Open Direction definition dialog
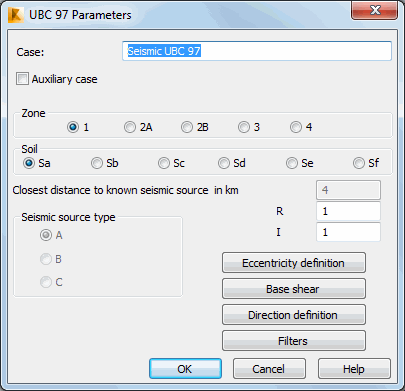This screenshot has height=391, width=405. click(294, 315)
